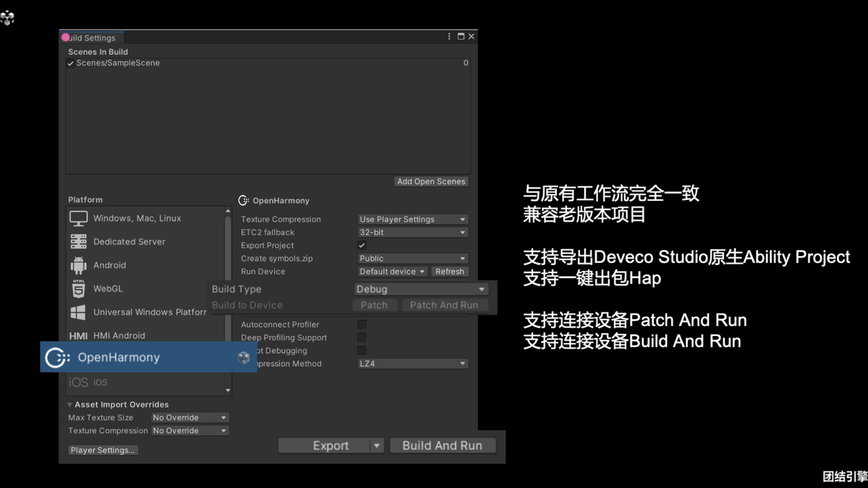Screen dimensions: 868x488
Task: Select the HMI Android platform icon
Action: point(77,335)
